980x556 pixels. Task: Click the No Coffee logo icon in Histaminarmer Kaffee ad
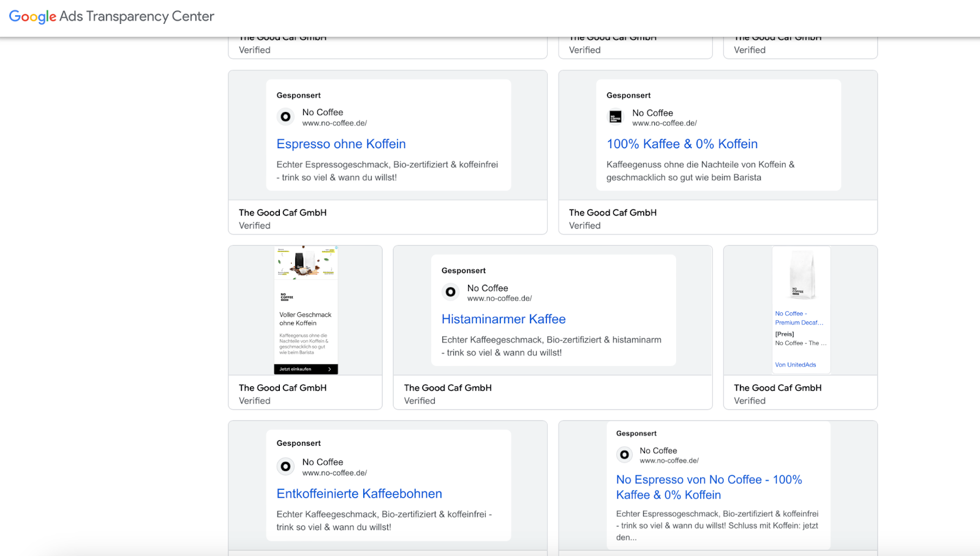click(451, 292)
